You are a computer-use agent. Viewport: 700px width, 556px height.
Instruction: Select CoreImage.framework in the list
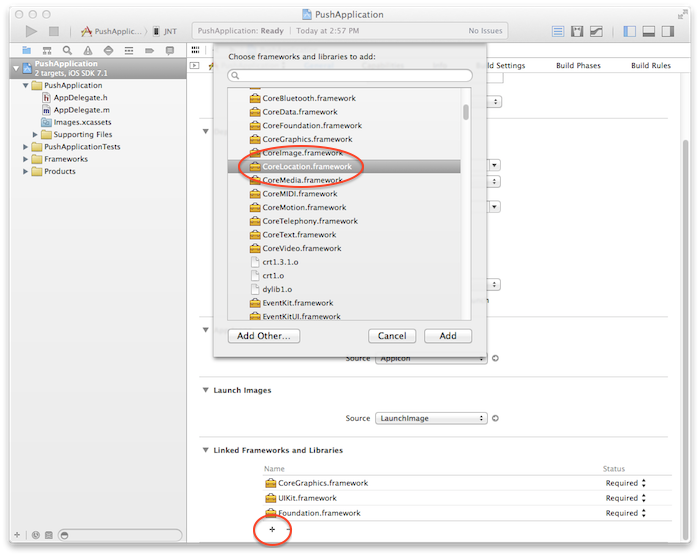[x=344, y=153]
